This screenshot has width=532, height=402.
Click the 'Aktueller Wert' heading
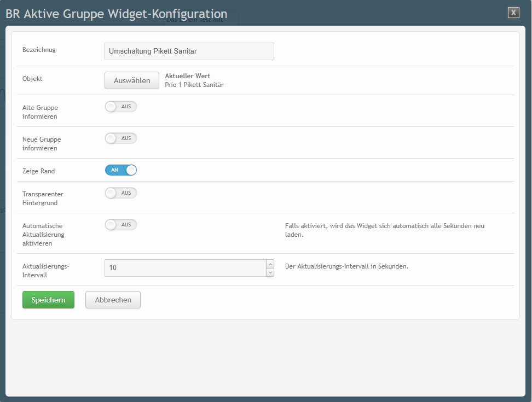click(188, 76)
